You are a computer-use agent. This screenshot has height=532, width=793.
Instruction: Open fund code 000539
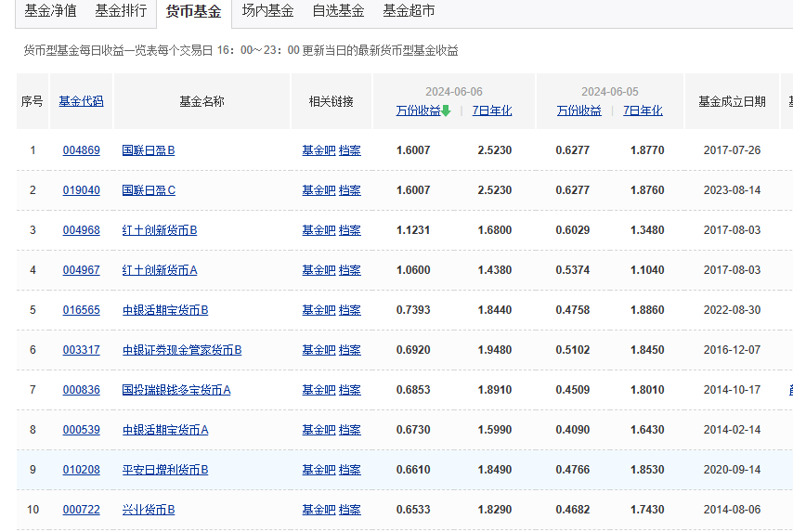(x=82, y=430)
